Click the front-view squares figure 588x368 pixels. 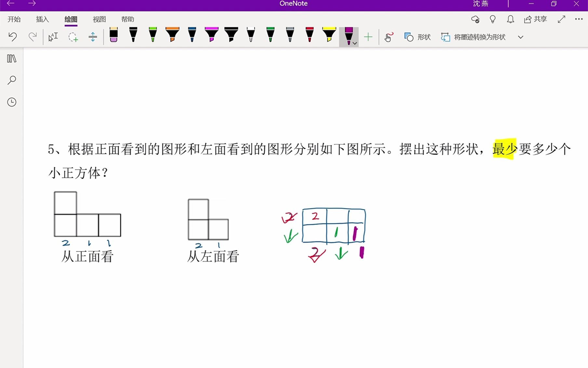87,214
